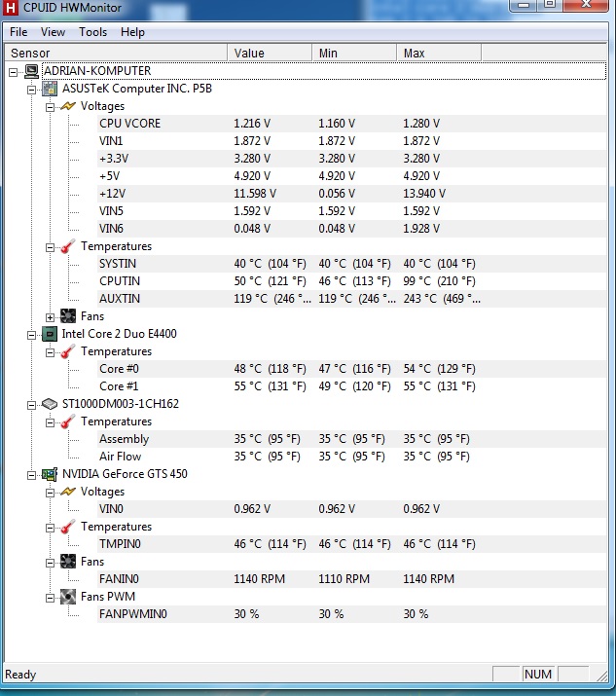Click the motherboard icon beside ASUSTeK Computer INC. P5B
Screen dimensions: 616x696
tap(50, 89)
